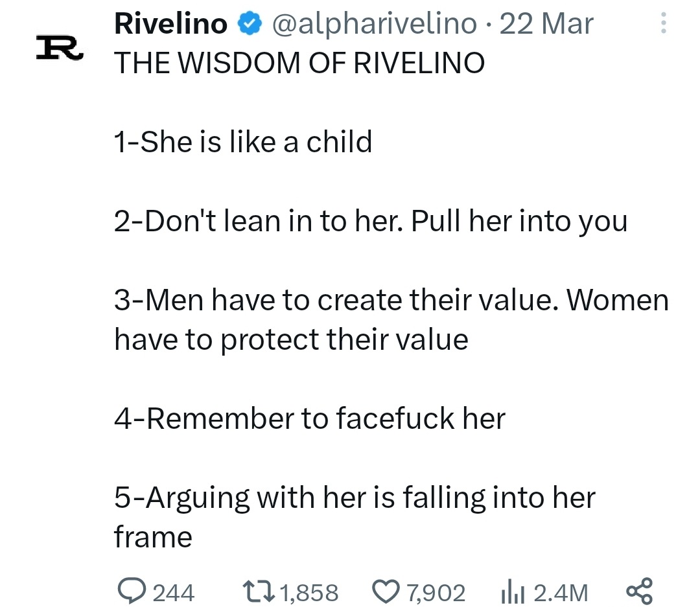The width and height of the screenshot is (700, 607).
Task: Open the reply speech bubble icon
Action: pos(131,591)
